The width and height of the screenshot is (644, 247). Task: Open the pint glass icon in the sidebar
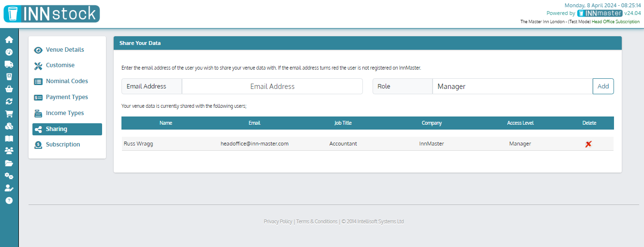[x=9, y=76]
